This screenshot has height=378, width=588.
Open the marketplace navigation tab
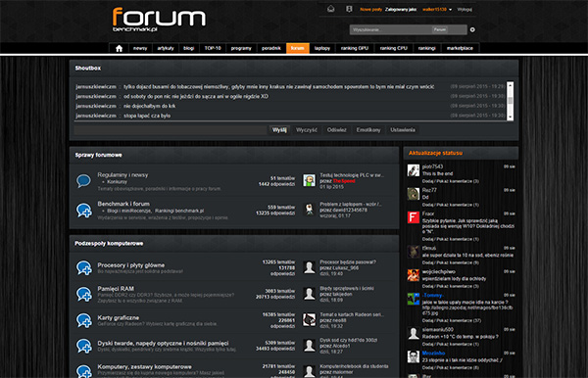point(460,48)
